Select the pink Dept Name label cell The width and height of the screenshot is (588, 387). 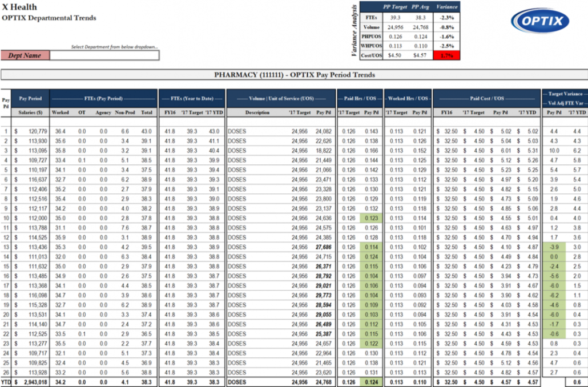(25, 55)
